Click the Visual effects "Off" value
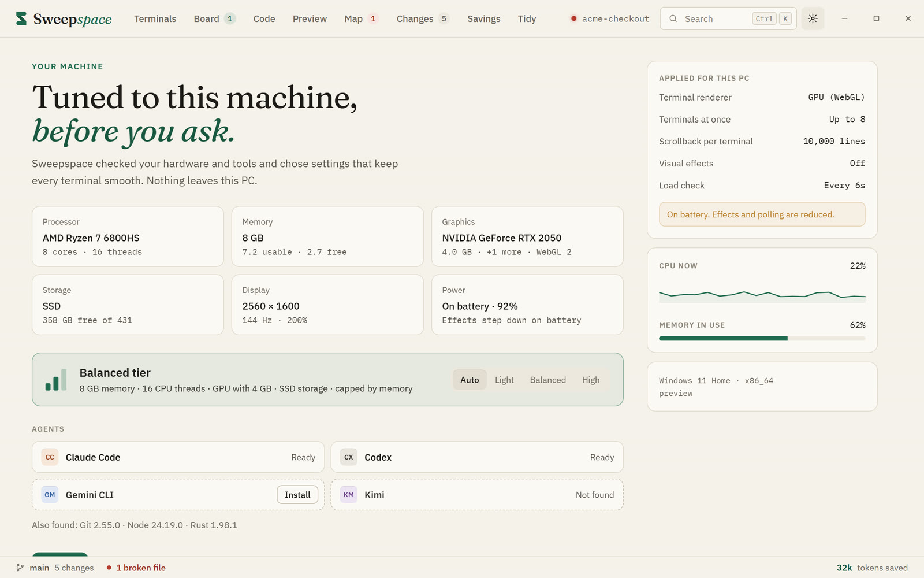 coord(858,163)
